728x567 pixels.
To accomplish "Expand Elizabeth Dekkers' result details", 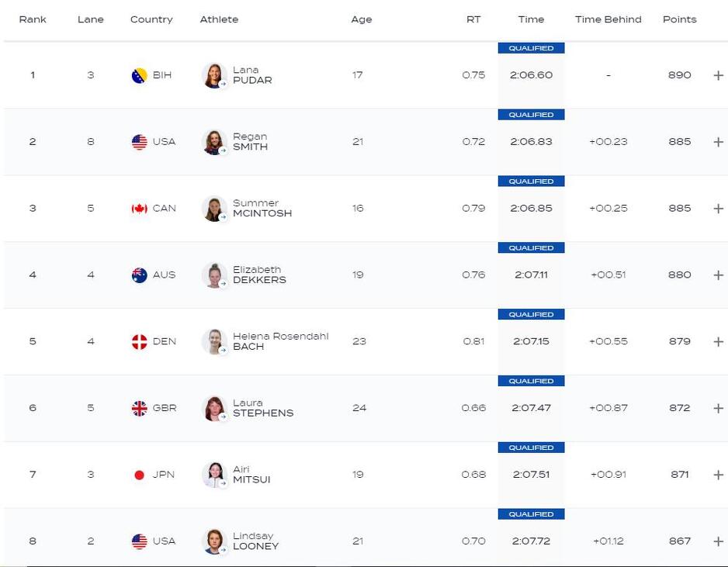I will point(718,275).
